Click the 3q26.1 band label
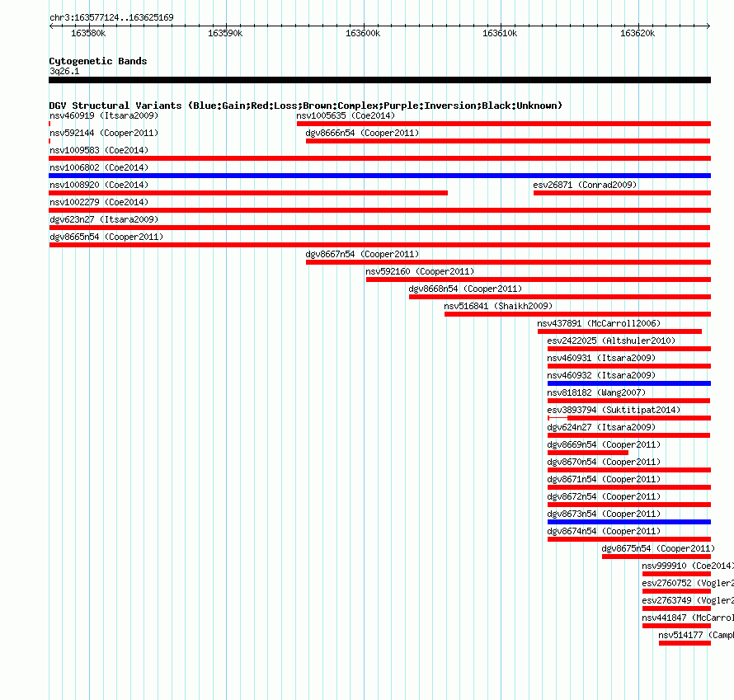Image resolution: width=734 pixels, height=700 pixels. tap(64, 71)
